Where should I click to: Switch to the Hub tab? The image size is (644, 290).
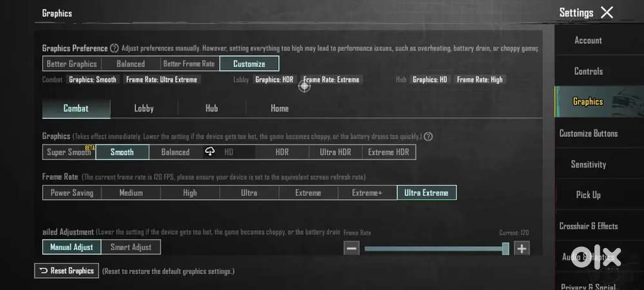[x=211, y=108]
